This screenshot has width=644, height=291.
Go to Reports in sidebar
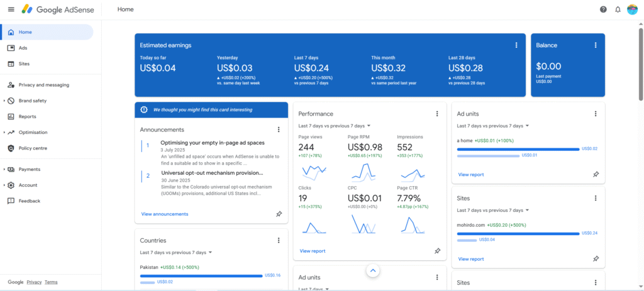[27, 116]
